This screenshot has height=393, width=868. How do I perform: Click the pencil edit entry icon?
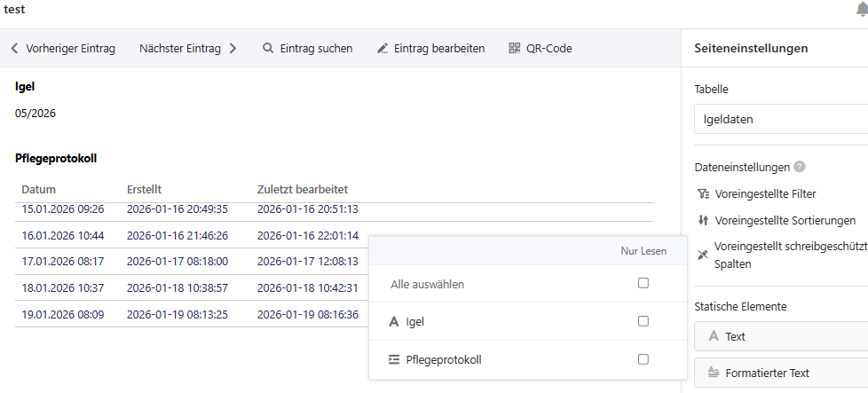(383, 49)
